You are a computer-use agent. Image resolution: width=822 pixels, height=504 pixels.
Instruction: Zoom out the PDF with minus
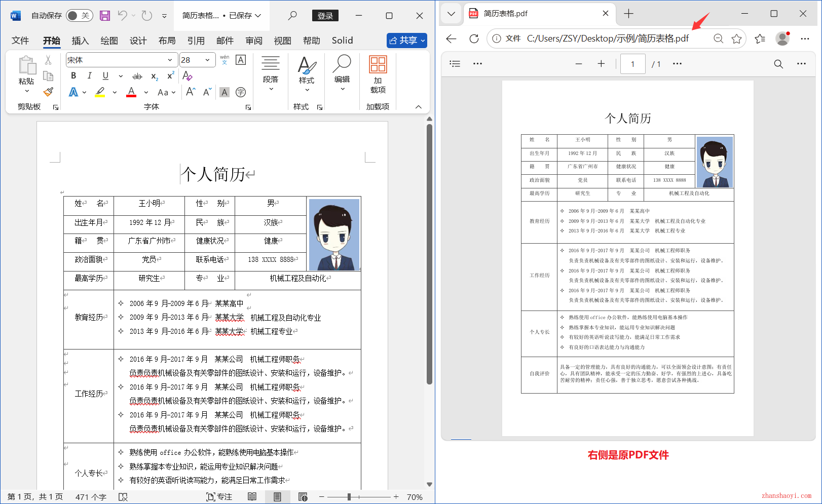[x=579, y=64]
